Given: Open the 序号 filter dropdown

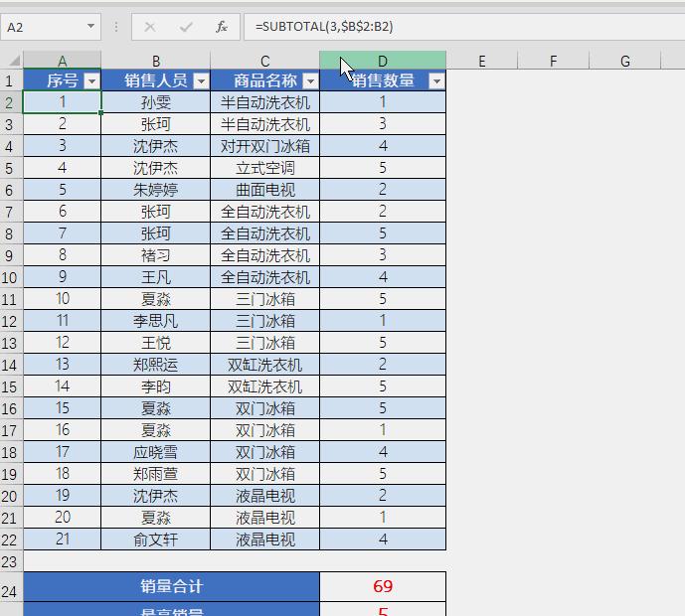Looking at the screenshot, I should coord(91,80).
